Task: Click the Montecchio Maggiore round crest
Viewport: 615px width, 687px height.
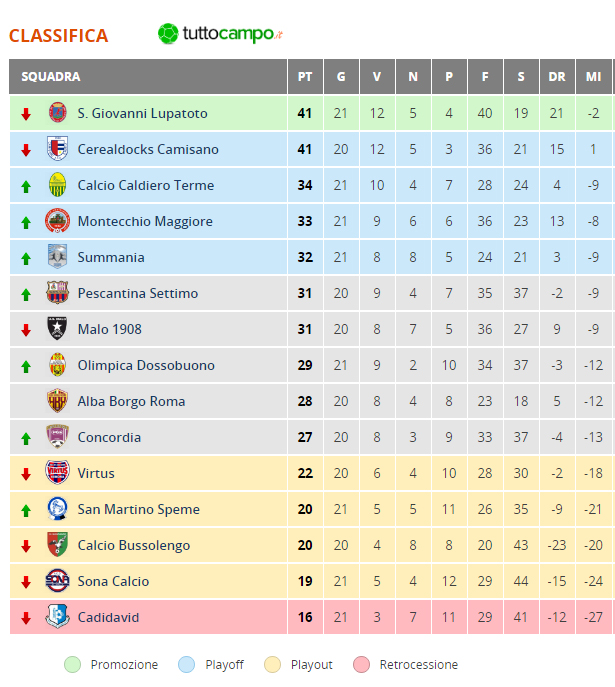Action: click(57, 220)
